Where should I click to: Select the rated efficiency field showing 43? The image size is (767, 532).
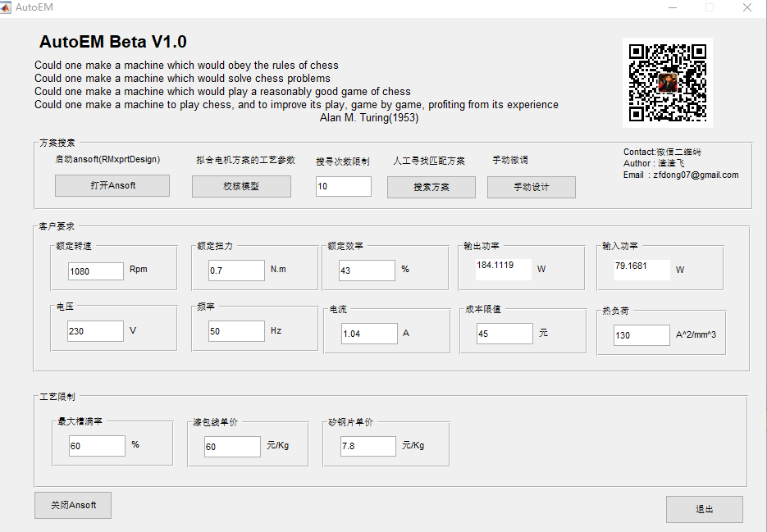point(368,271)
